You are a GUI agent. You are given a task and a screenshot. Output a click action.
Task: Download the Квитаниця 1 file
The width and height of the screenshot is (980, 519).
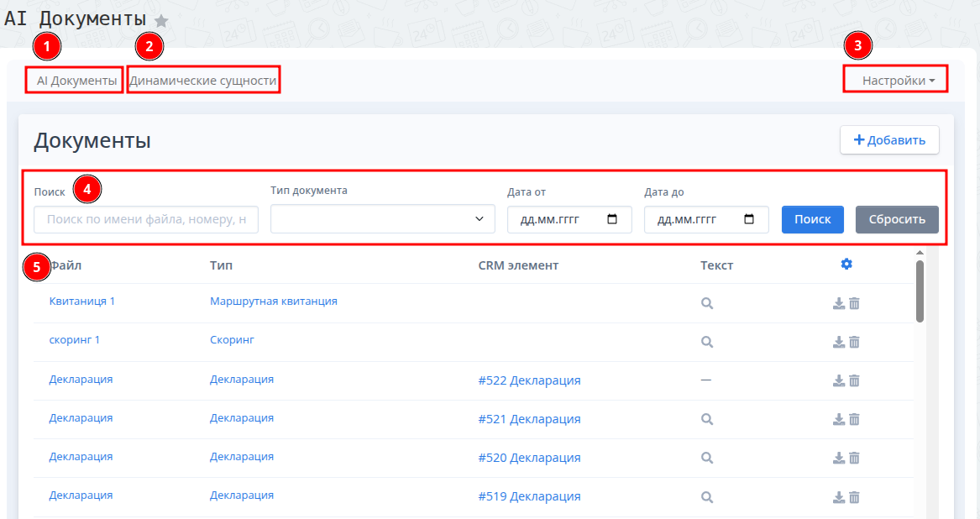click(x=838, y=303)
